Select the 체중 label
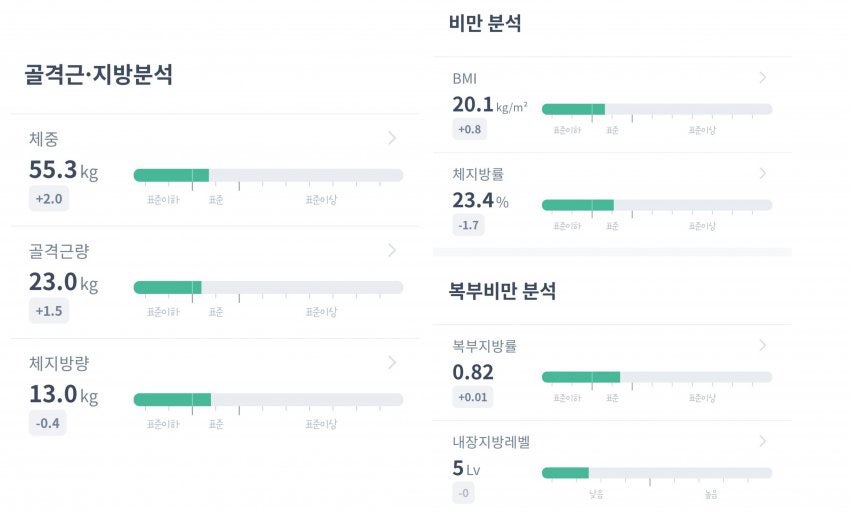 44,139
